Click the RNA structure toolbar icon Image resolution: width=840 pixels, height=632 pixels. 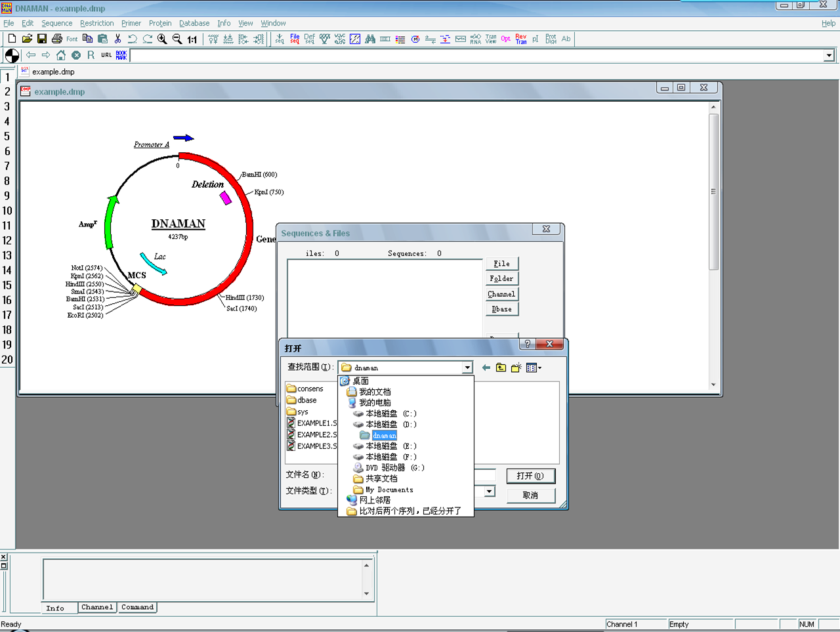pyautogui.click(x=476, y=39)
